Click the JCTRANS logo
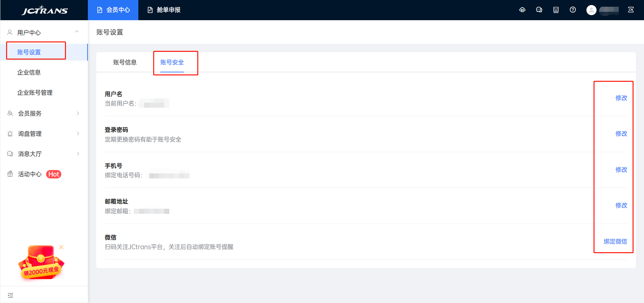 (44, 10)
